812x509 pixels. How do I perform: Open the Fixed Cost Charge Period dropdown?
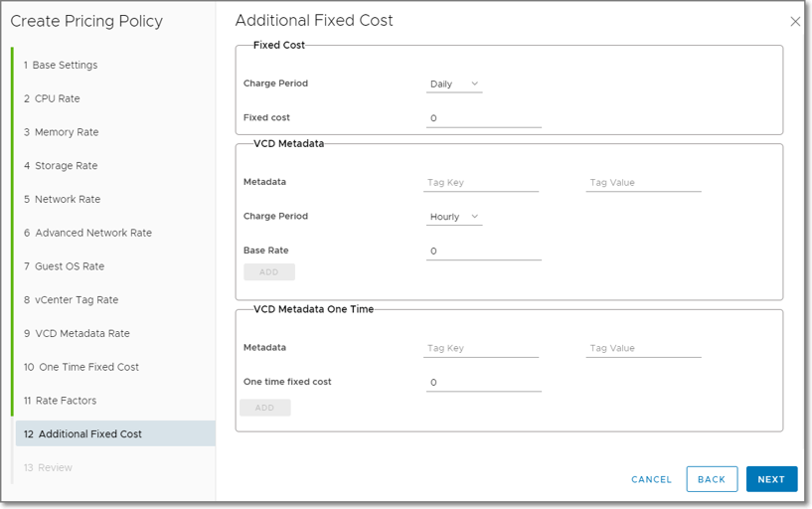454,85
